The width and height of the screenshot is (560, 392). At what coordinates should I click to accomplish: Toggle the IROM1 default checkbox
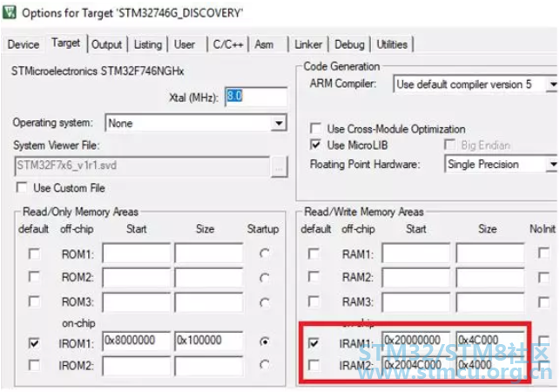point(34,343)
